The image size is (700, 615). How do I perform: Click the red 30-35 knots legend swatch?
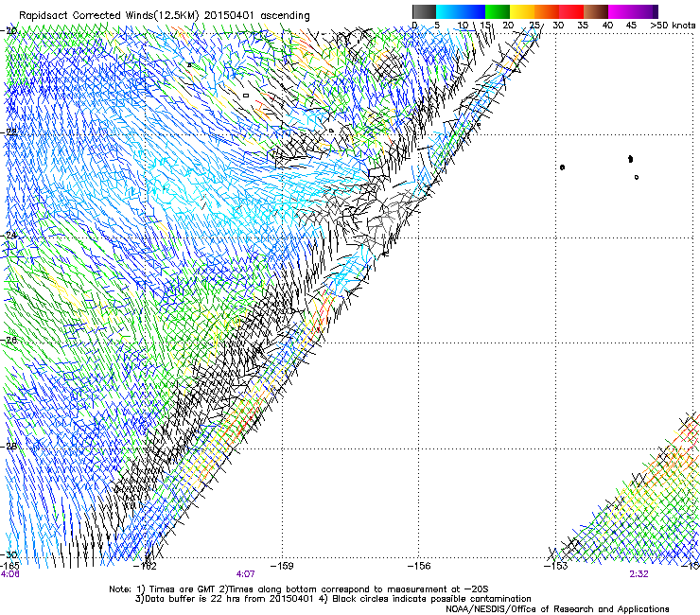[571, 11]
